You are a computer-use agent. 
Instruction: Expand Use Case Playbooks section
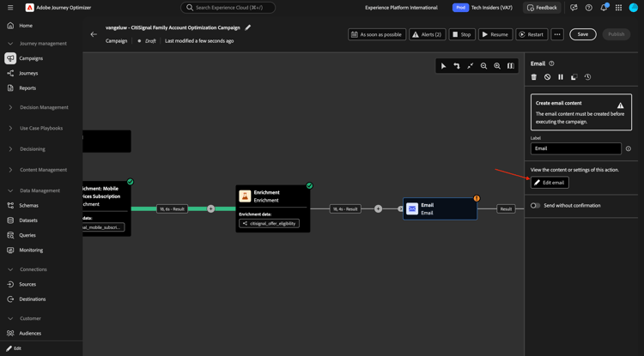click(10, 129)
